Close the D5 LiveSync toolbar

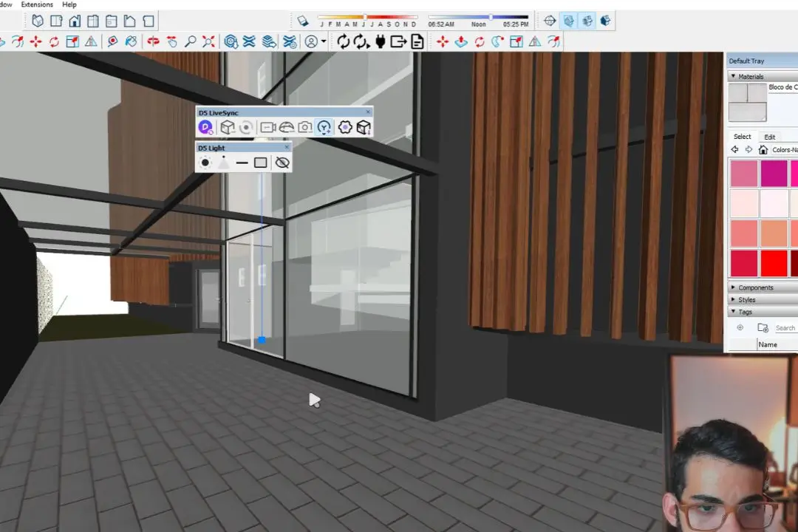368,112
